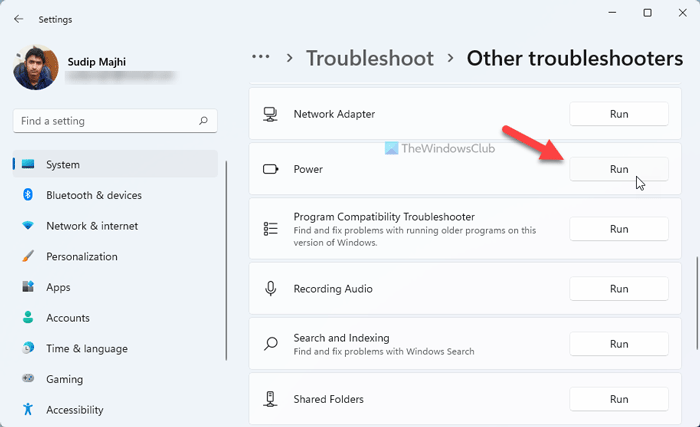Run the Search and Indexing troubleshooter
The height and width of the screenshot is (427, 700).
coord(618,344)
